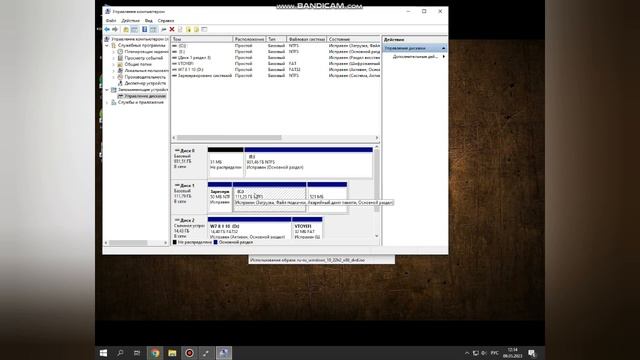Viewport: 640px width, 360px height.
Task: Expand the Планировщик заданий node
Action: 113,52
